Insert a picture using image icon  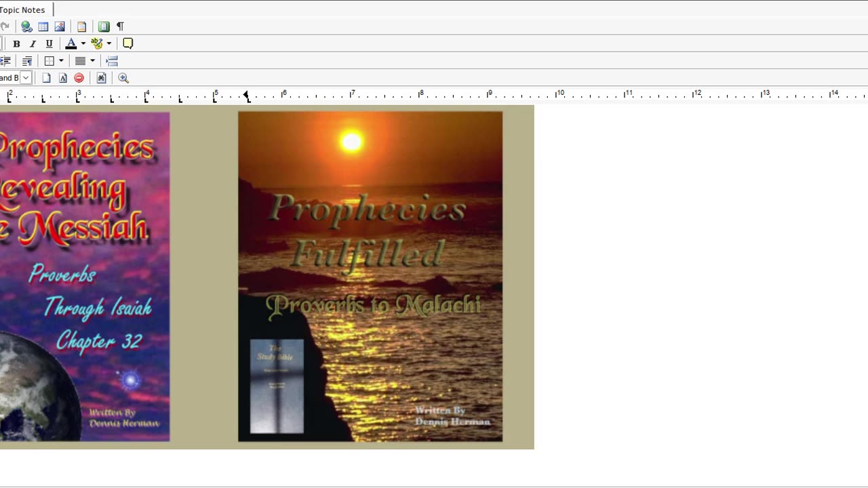click(x=60, y=26)
